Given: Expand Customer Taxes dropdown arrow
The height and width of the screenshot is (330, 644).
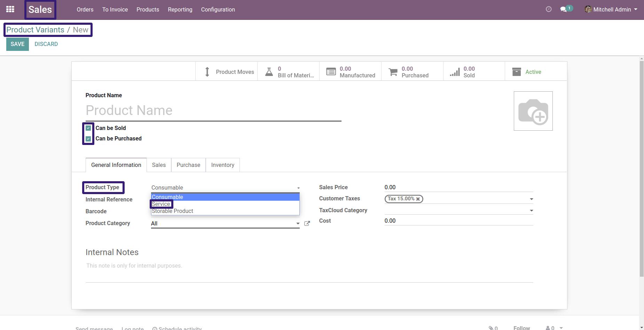Looking at the screenshot, I should [532, 199].
